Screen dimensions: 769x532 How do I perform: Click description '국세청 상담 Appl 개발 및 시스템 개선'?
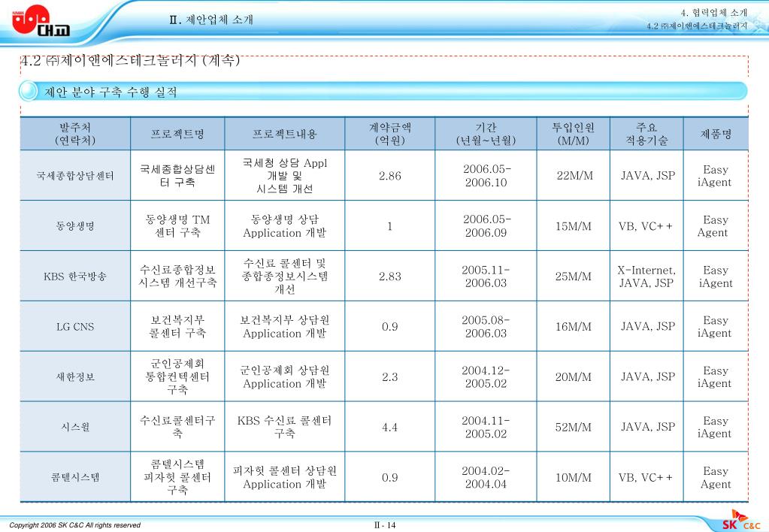pyautogui.click(x=284, y=176)
